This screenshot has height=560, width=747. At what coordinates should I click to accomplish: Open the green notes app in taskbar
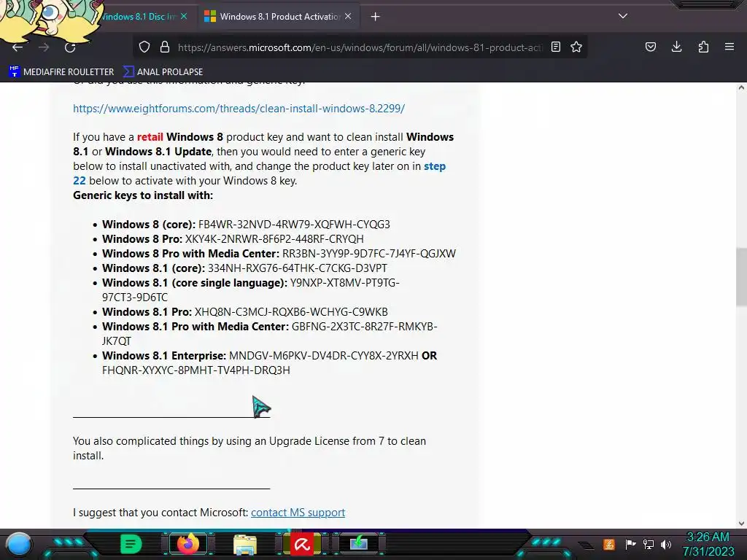(x=131, y=544)
